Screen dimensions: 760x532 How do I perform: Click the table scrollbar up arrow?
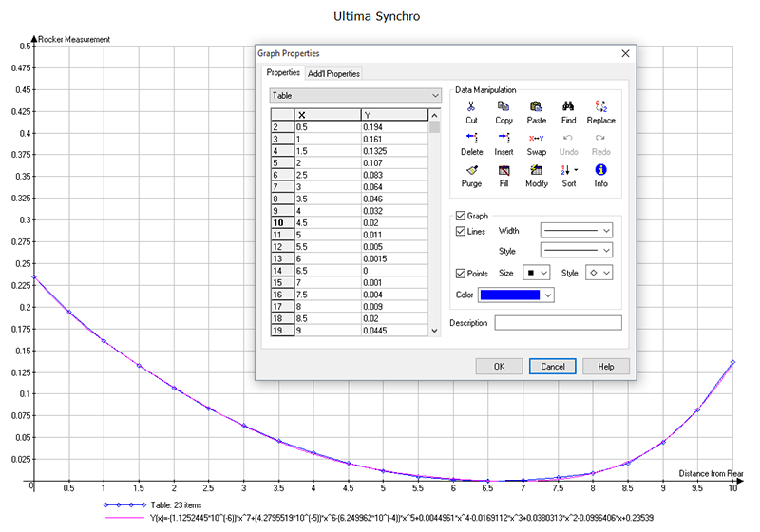pos(434,115)
